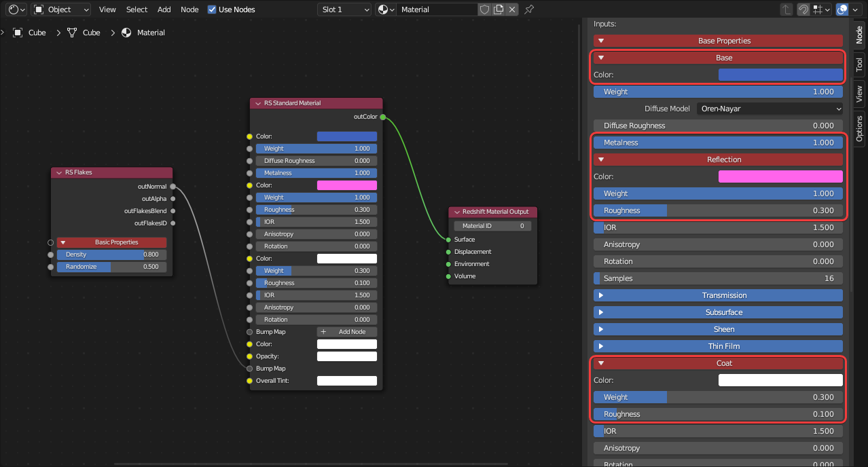The width and height of the screenshot is (868, 467).
Task: Click the Displacement input socket
Action: [448, 252]
